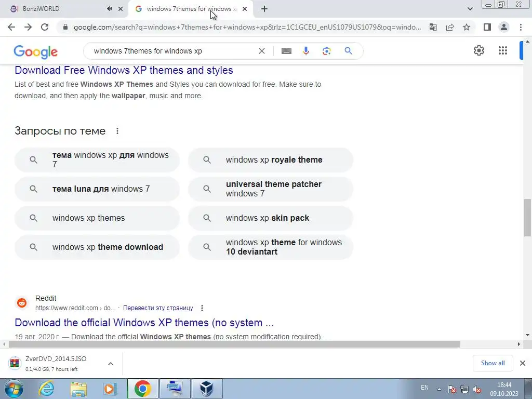
Task: Open Windows Explorer folder on taskbar
Action: coord(78,389)
